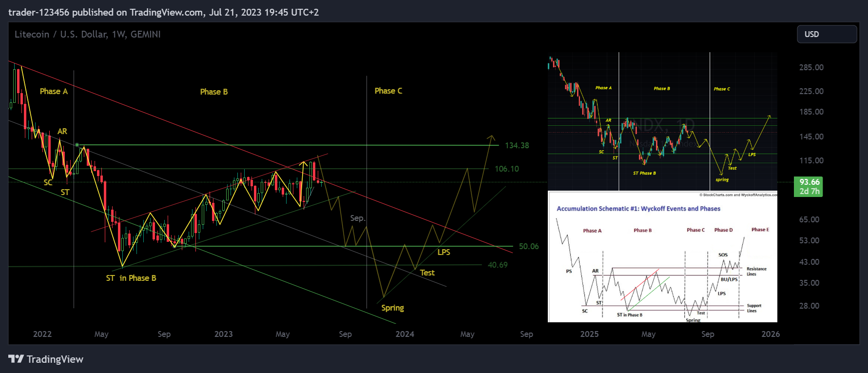The height and width of the screenshot is (373, 868).
Task: Click the 2026 time axis label
Action: pos(771,334)
